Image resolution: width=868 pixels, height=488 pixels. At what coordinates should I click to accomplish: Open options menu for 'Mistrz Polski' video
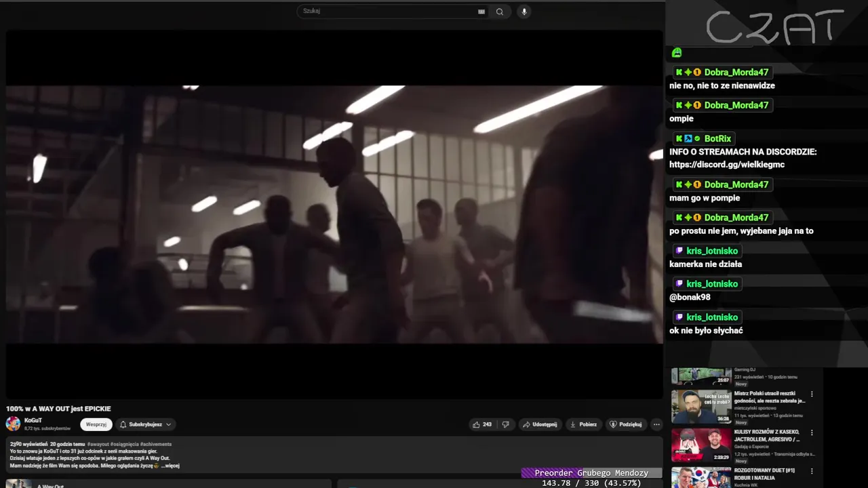(812, 394)
